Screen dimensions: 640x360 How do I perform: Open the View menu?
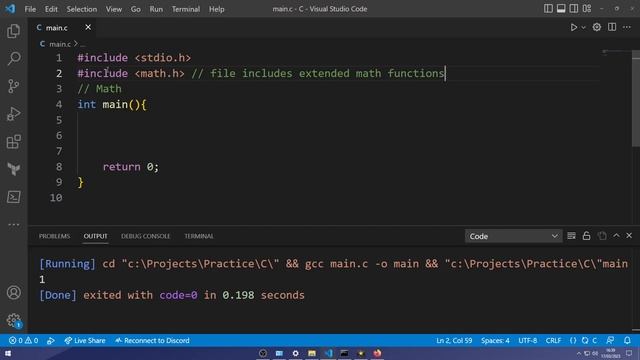(x=114, y=9)
